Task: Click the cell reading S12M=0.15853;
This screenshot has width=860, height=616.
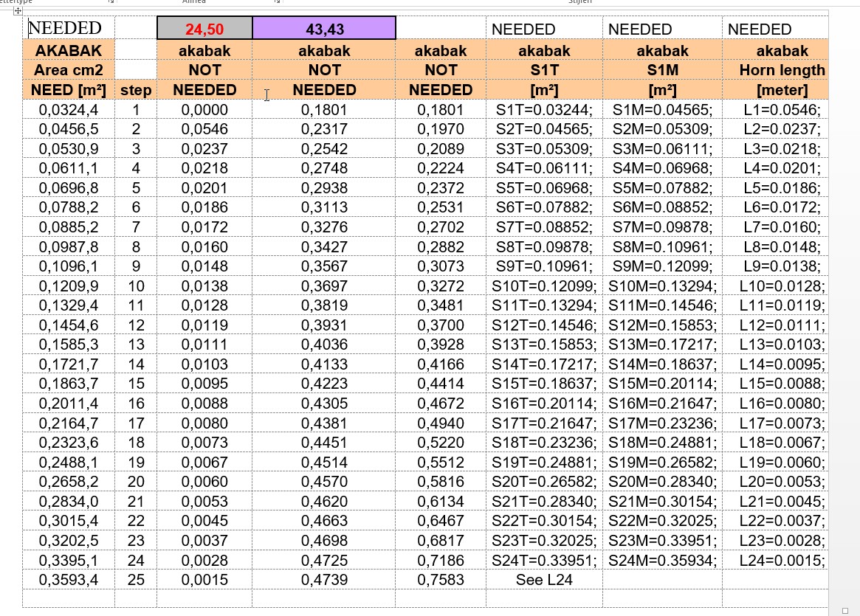Action: point(663,325)
